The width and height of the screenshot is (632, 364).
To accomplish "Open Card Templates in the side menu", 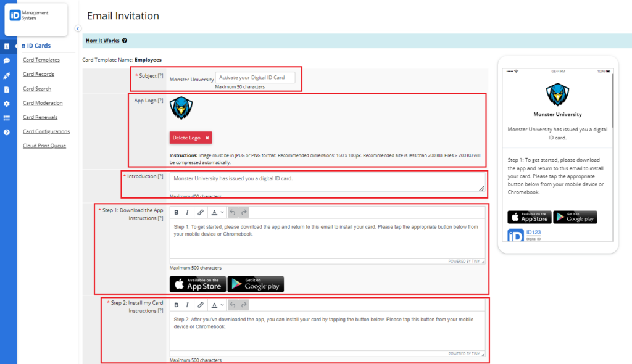I will pyautogui.click(x=41, y=60).
